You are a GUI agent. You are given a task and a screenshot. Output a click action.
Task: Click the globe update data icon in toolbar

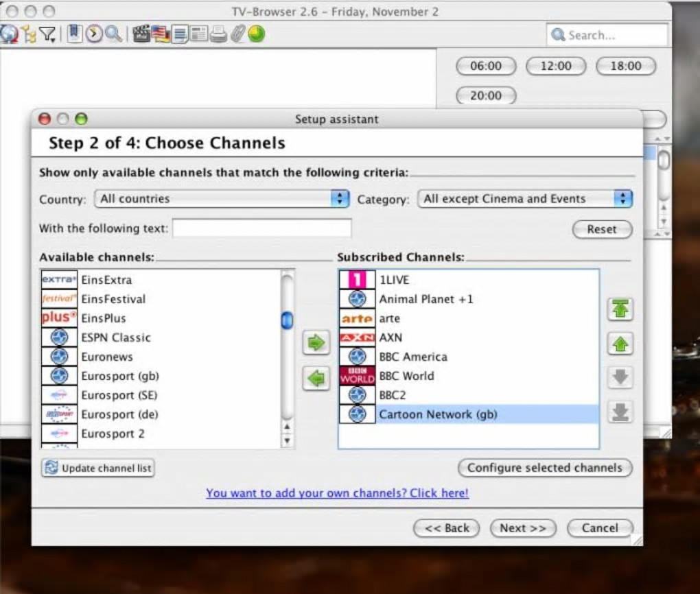click(x=9, y=34)
